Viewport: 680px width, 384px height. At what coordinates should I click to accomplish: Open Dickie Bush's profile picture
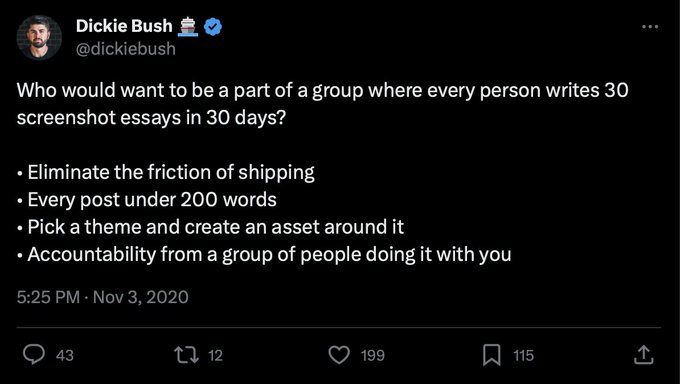[39, 37]
